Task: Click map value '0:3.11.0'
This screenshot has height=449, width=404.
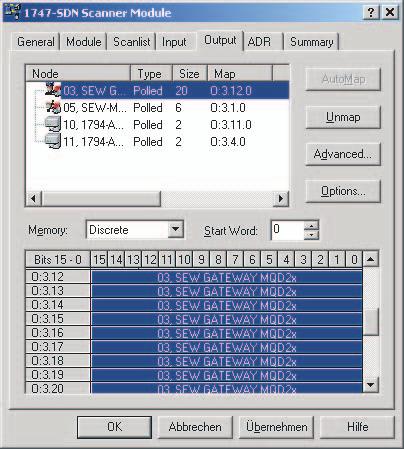Action: tap(231, 125)
